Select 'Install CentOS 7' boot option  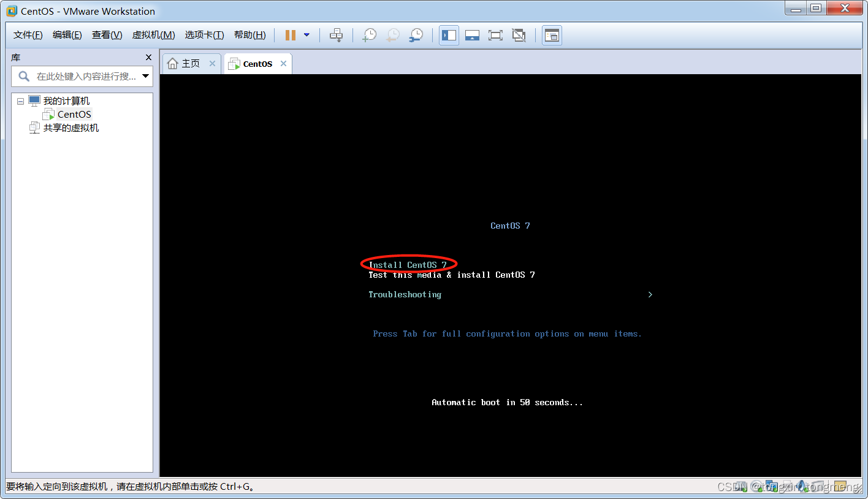click(408, 265)
